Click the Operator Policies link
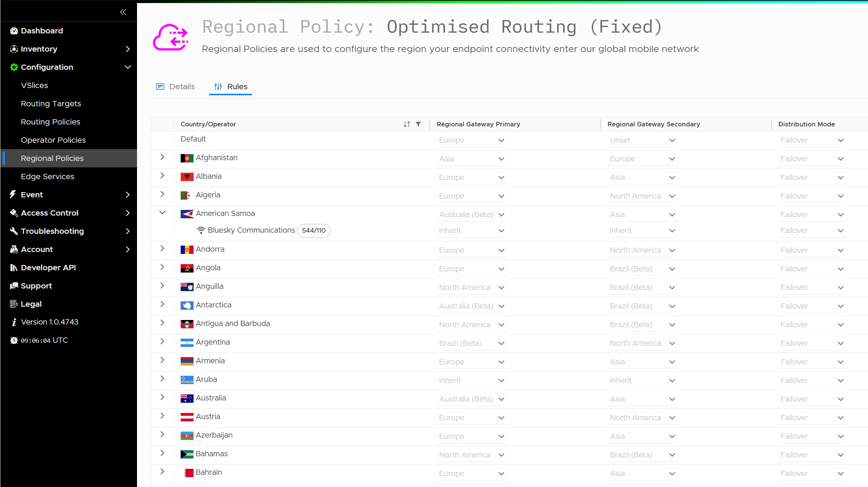Viewport: 868px width, 487px height. pos(53,140)
